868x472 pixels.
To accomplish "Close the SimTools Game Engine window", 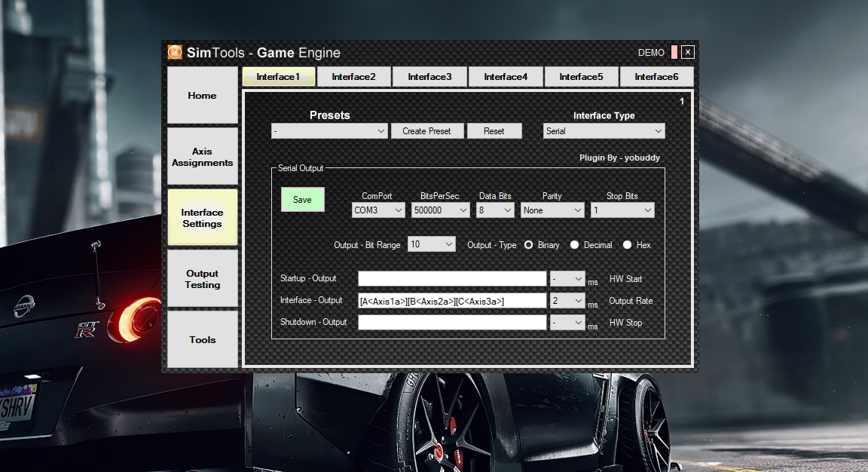I will (x=687, y=52).
